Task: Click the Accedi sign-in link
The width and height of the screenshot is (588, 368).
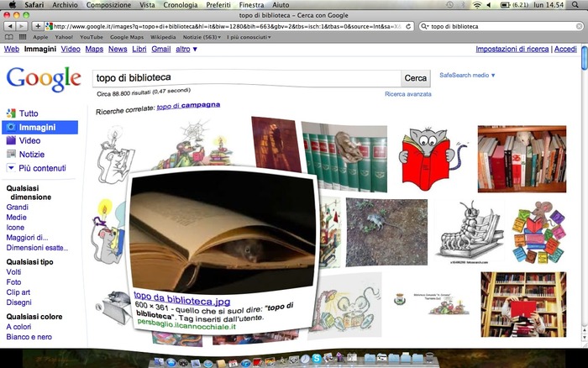Action: 565,49
